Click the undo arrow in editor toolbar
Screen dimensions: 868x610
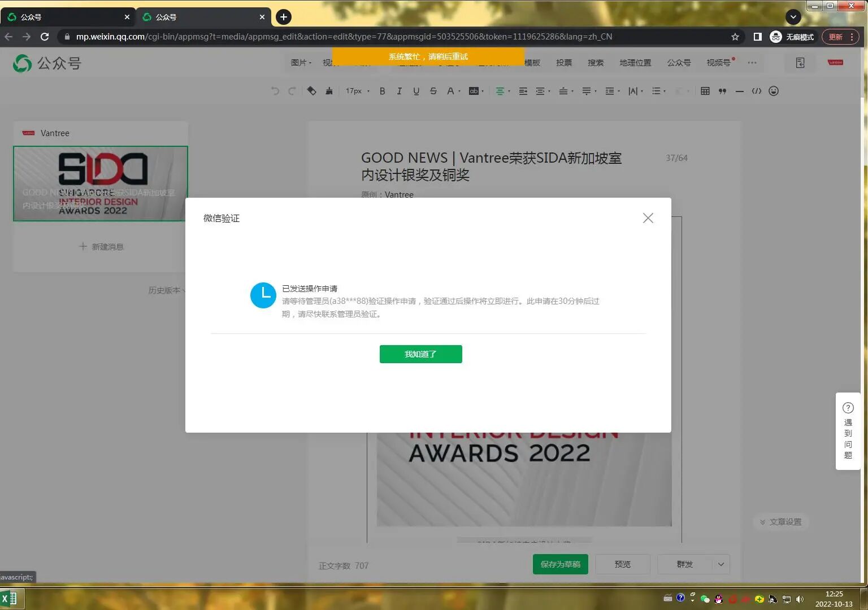pos(275,91)
